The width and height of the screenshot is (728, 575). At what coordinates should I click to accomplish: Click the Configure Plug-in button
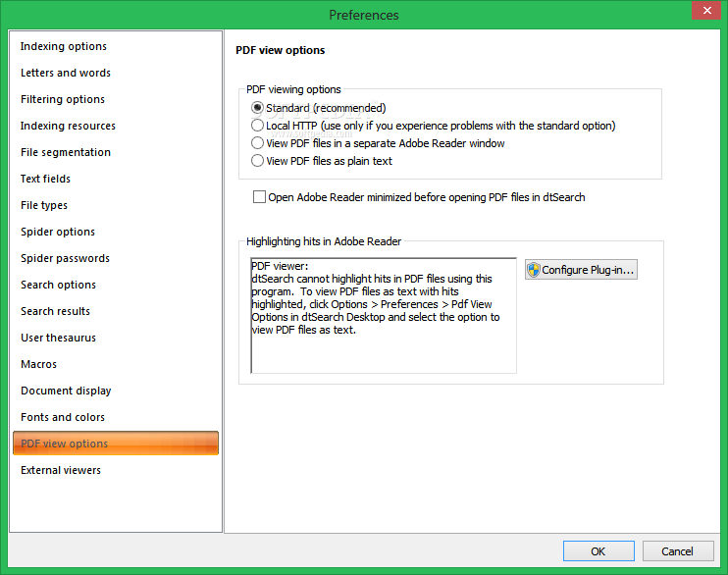[581, 270]
